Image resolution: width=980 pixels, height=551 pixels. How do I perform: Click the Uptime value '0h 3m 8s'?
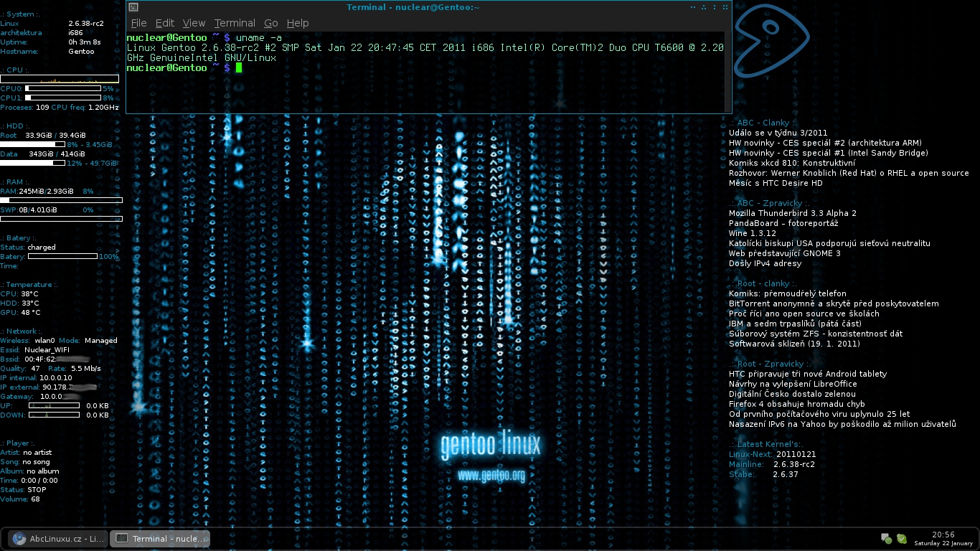[85, 42]
